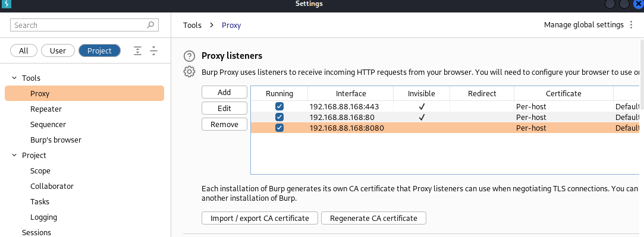Open the Proxy listeners help question icon

[x=189, y=56]
